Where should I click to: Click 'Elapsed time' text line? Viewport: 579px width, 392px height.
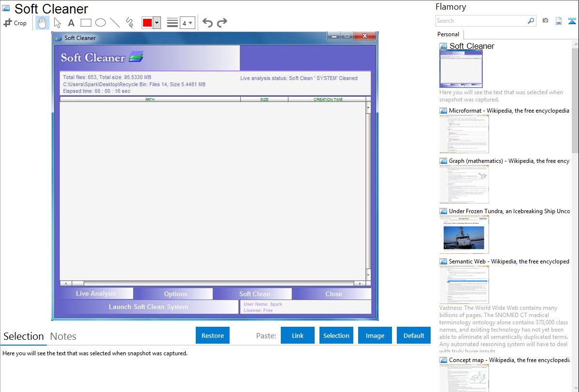pyautogui.click(x=96, y=91)
